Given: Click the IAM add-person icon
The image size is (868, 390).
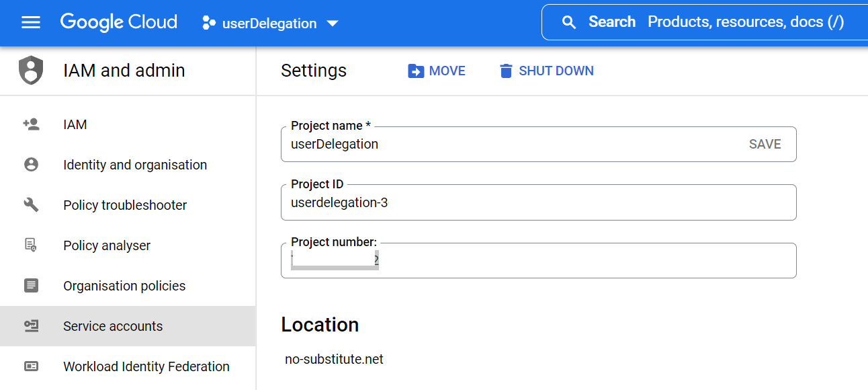Looking at the screenshot, I should (x=31, y=124).
